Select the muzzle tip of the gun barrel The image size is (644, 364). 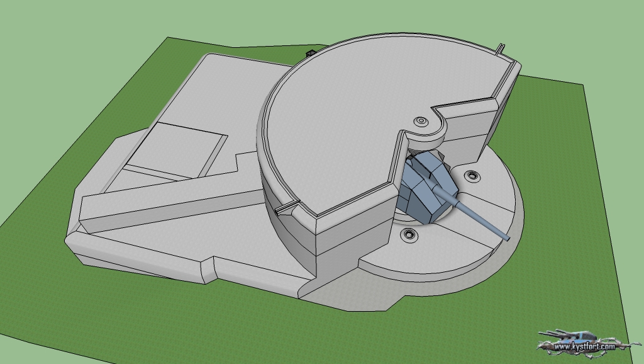pyautogui.click(x=506, y=237)
